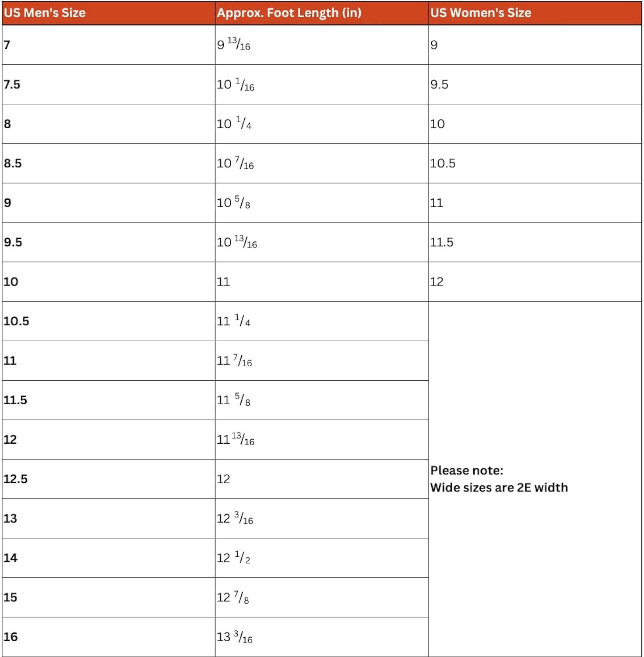
Task: Select men's size 10 row label
Action: pyautogui.click(x=109, y=282)
